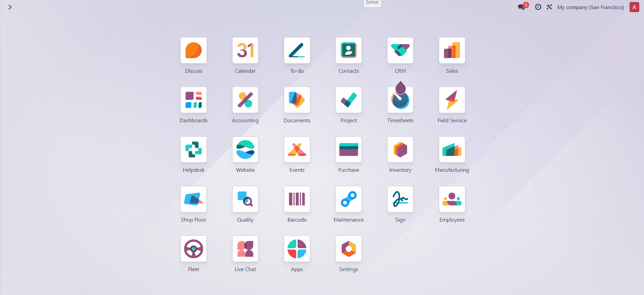This screenshot has height=295, width=644.
Task: Open the user avatar menu
Action: 634,7
